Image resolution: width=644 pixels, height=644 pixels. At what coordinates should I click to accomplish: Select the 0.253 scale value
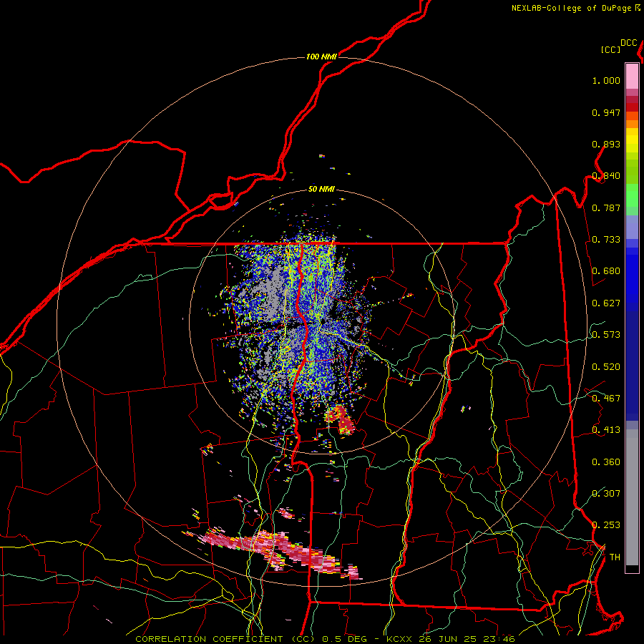point(606,525)
